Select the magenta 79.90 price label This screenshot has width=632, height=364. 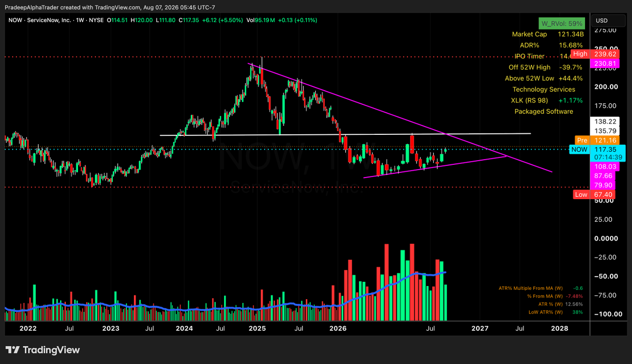coord(603,185)
